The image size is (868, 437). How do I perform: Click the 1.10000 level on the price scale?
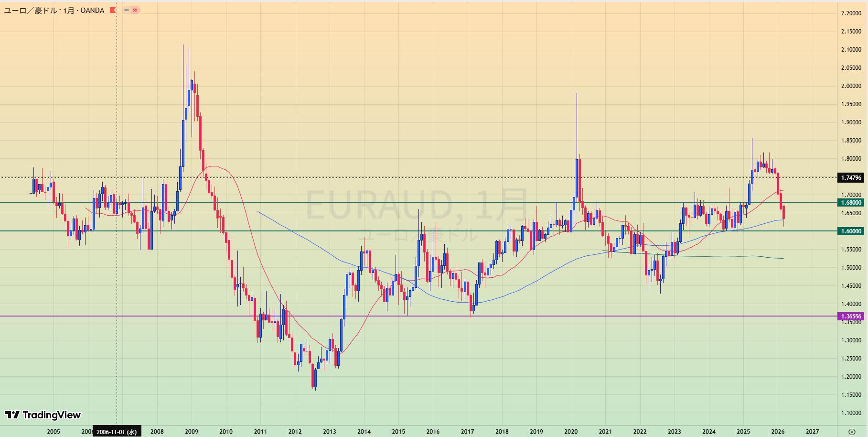point(851,413)
